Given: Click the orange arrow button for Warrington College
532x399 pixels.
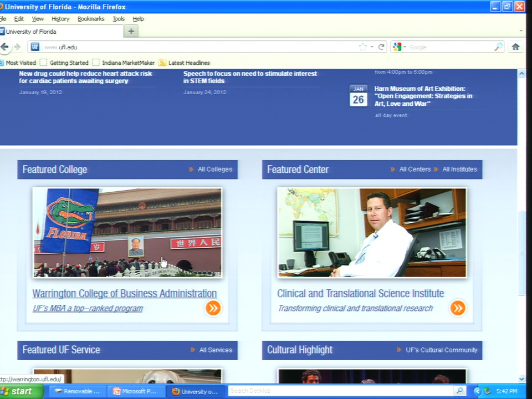Looking at the screenshot, I should point(213,308).
